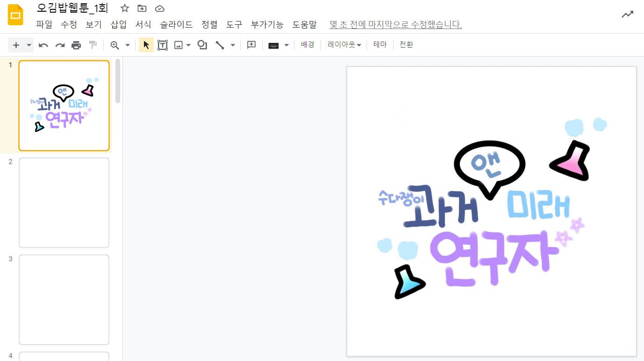The height and width of the screenshot is (361, 644).
Task: Star the 오김밥웹툰_1회 presentation
Action: click(125, 8)
